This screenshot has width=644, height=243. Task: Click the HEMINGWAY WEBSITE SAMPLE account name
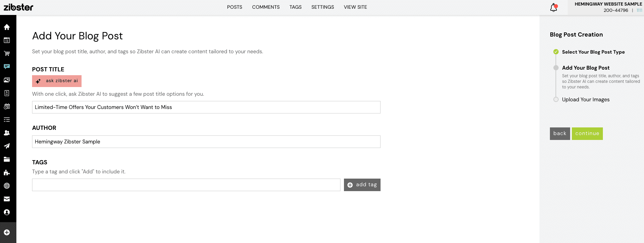click(608, 4)
